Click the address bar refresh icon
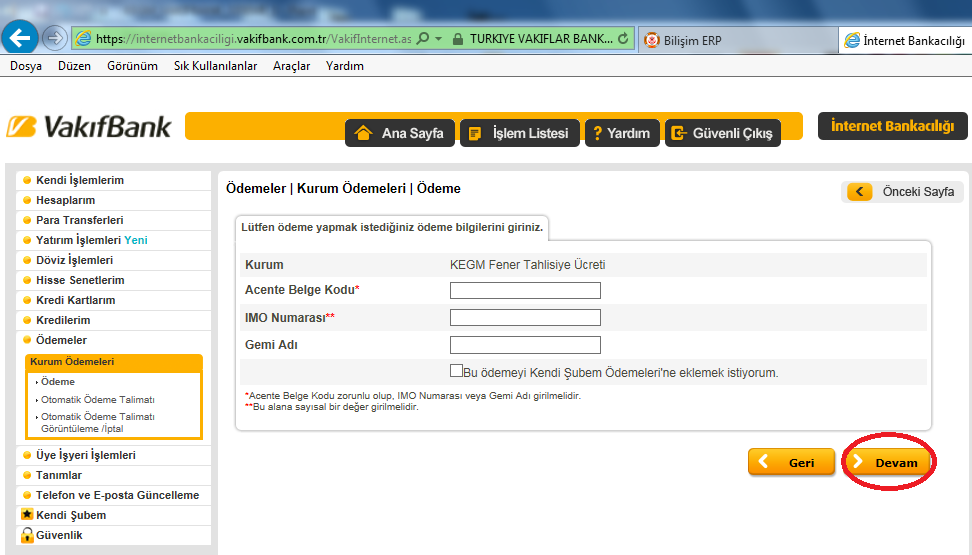The height and width of the screenshot is (555, 972). click(624, 39)
